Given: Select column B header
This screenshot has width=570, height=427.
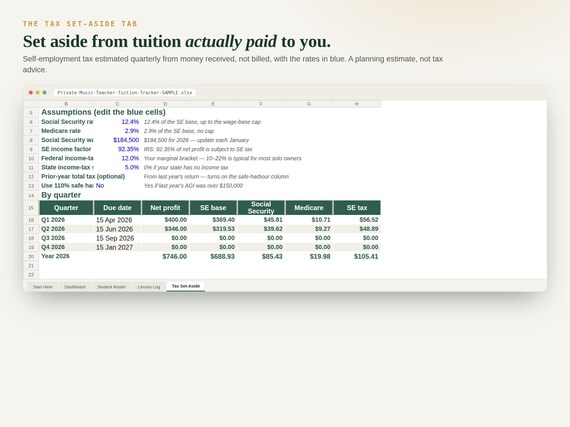Looking at the screenshot, I should (x=66, y=104).
